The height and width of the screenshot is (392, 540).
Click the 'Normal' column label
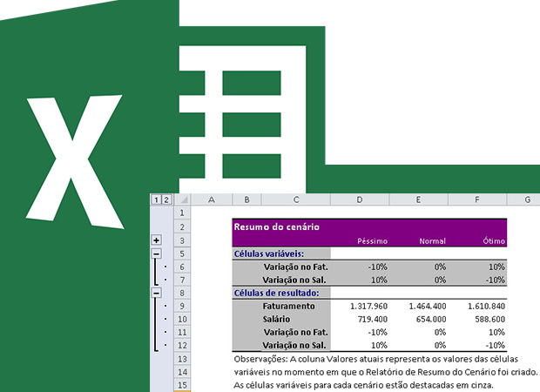point(433,241)
